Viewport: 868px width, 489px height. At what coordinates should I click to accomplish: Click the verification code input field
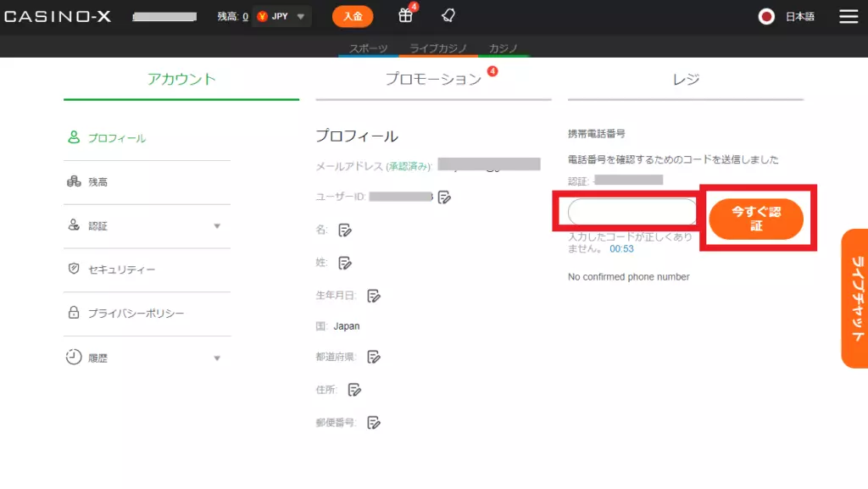[x=632, y=212]
